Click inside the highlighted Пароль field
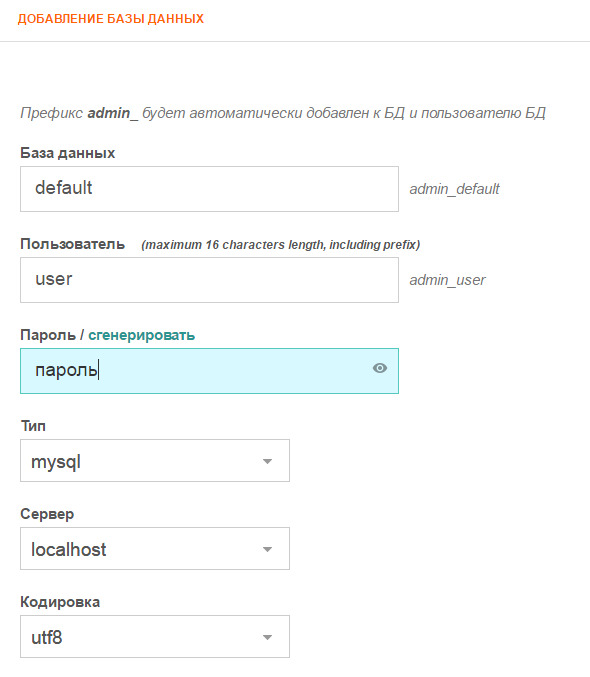This screenshot has height=677, width=590. (x=209, y=371)
